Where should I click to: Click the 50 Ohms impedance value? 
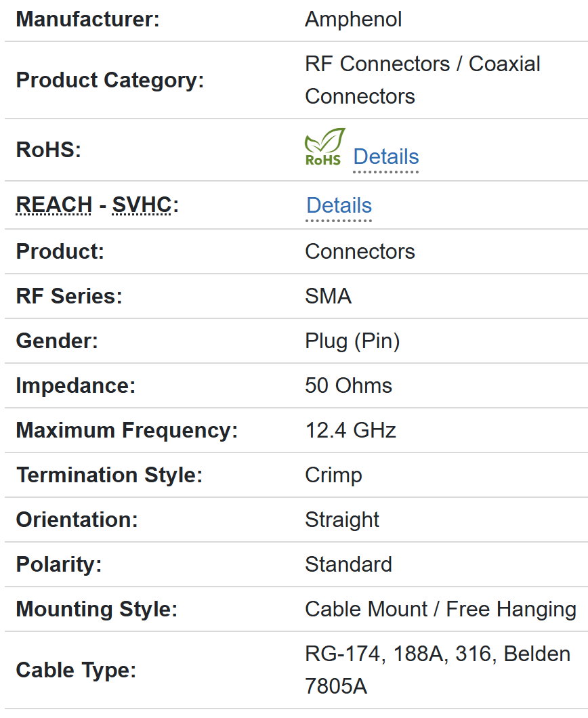point(348,385)
